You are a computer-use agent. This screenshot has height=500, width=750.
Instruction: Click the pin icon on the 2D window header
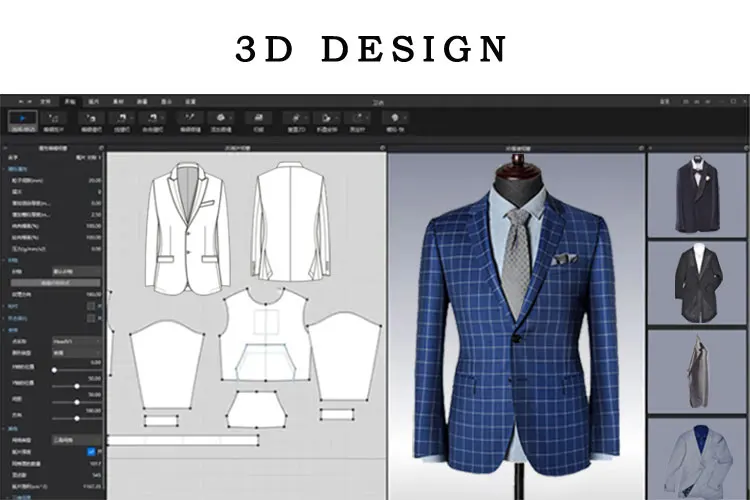380,148
